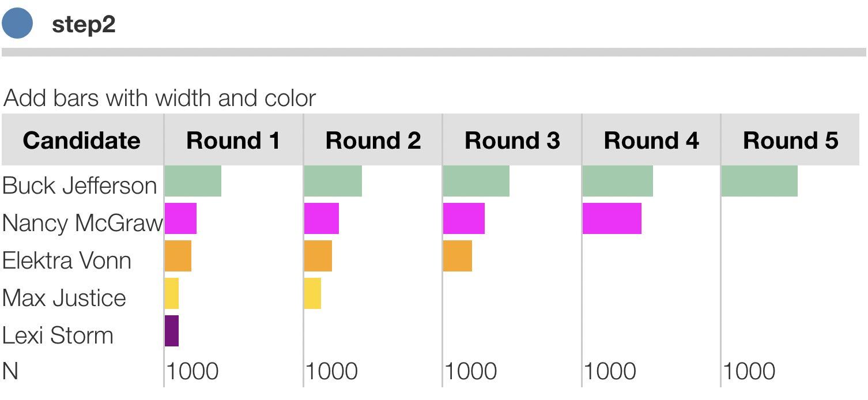Click Buck Jefferson's green Round 5 bar
Viewport: 868px width, 400px height.
pyautogui.click(x=759, y=181)
